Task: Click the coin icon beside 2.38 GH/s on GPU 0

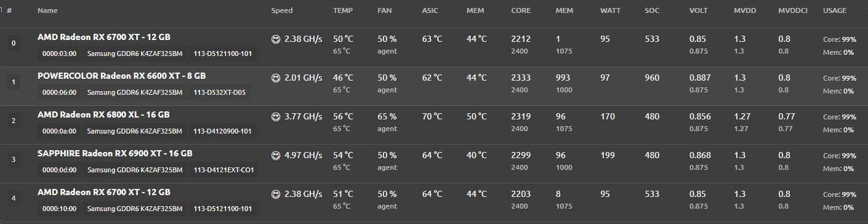Action: (x=276, y=39)
